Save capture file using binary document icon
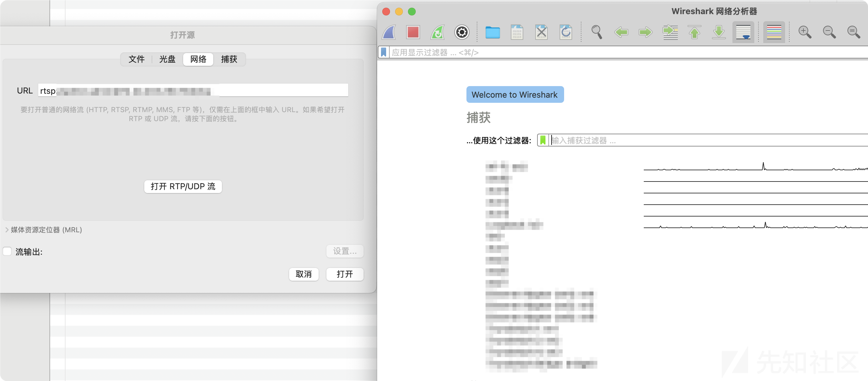Image resolution: width=868 pixels, height=381 pixels. point(517,32)
